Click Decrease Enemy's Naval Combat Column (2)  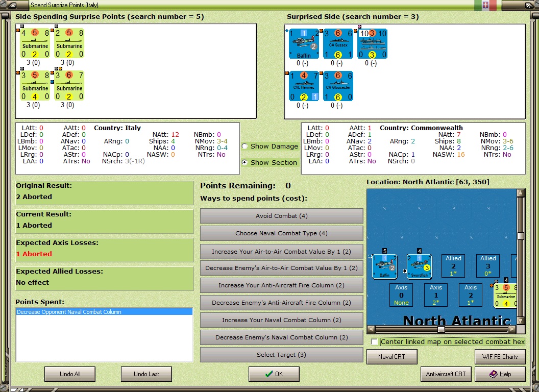[x=282, y=337]
